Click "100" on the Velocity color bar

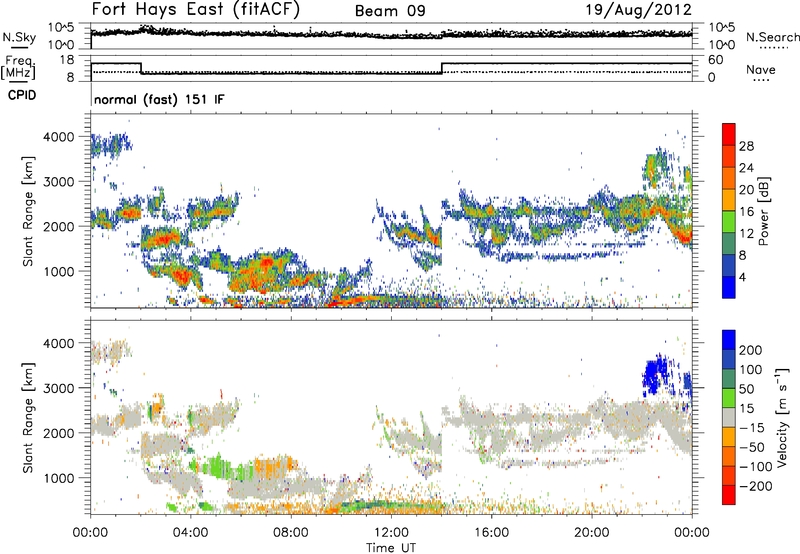tap(751, 370)
